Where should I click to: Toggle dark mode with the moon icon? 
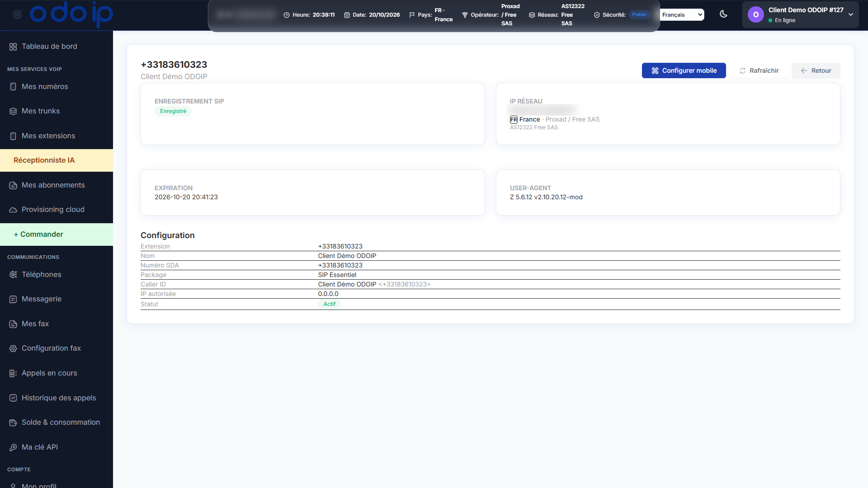[x=723, y=14]
